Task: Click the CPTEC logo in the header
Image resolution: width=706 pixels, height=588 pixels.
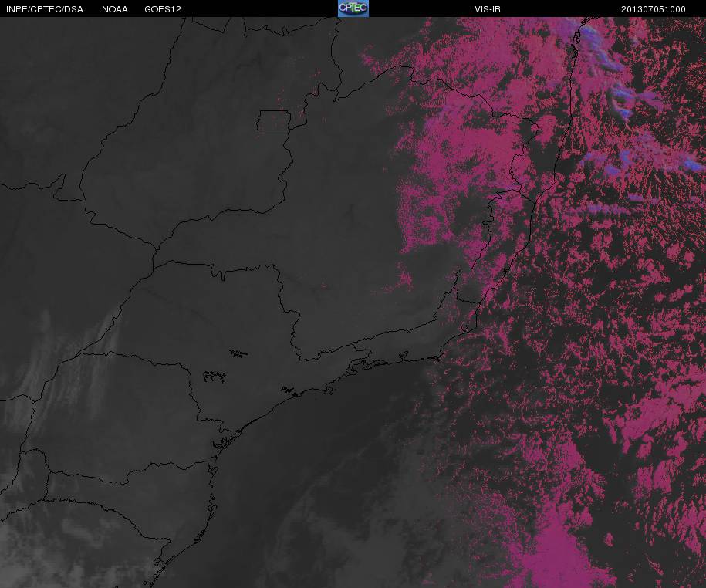Action: click(353, 8)
